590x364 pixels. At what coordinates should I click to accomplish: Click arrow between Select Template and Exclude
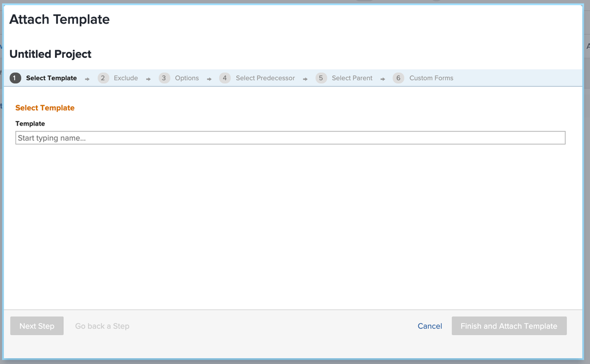[x=87, y=78]
